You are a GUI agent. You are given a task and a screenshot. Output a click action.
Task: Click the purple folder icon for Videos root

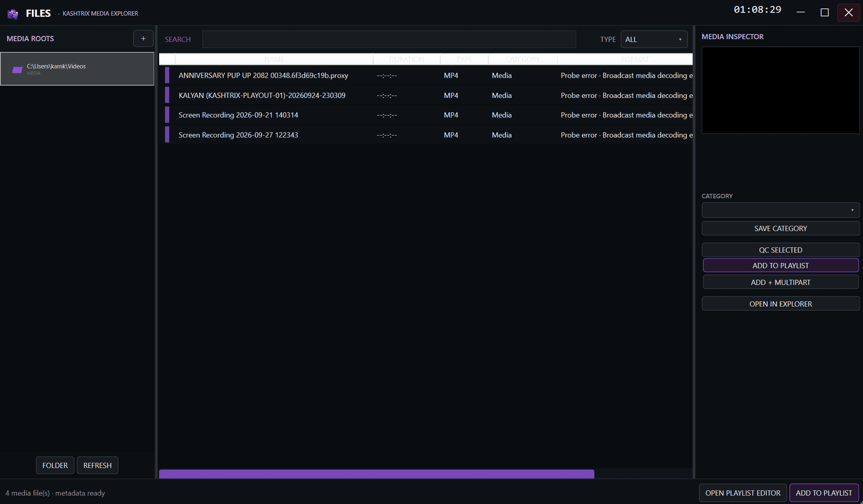pos(17,69)
